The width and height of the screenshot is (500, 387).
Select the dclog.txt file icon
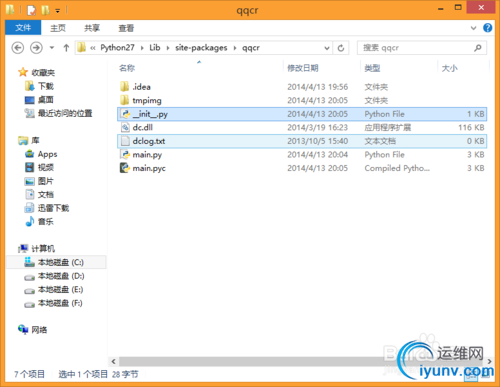click(x=125, y=141)
